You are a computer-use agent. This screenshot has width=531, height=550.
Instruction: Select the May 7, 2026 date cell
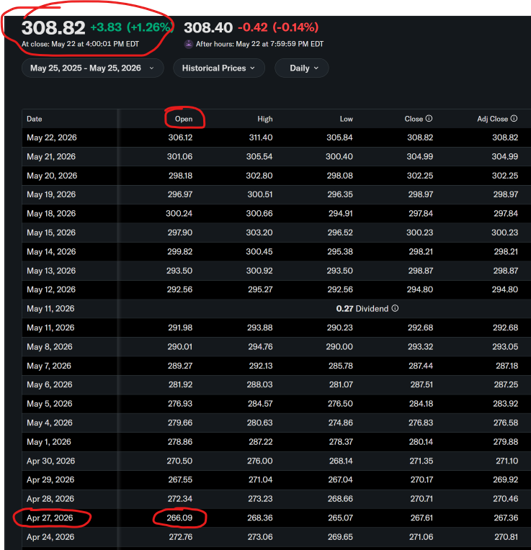[49, 366]
